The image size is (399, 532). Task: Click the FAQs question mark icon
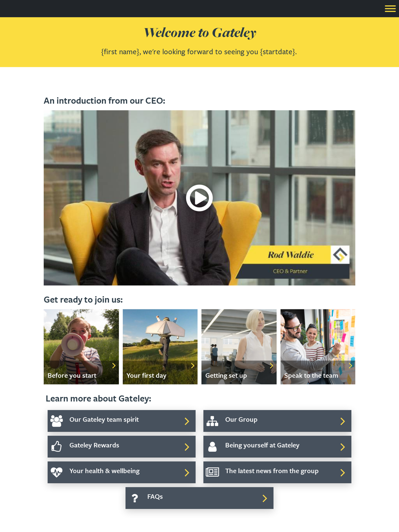point(135,498)
